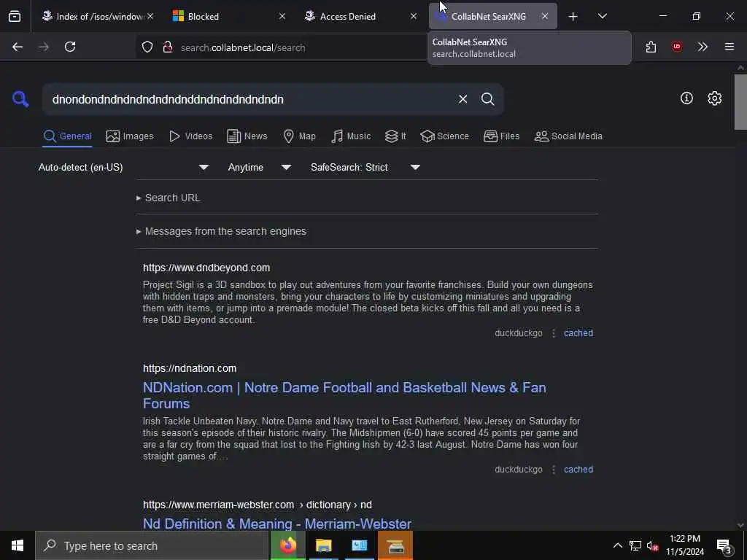Open the NDNation.com result title link

[344, 395]
